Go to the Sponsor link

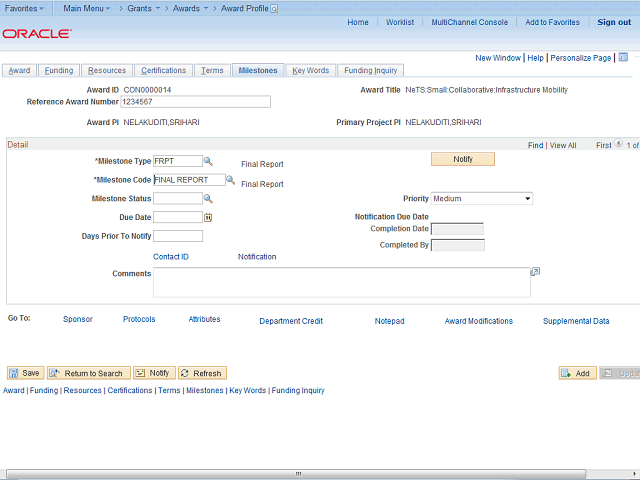coord(78,319)
